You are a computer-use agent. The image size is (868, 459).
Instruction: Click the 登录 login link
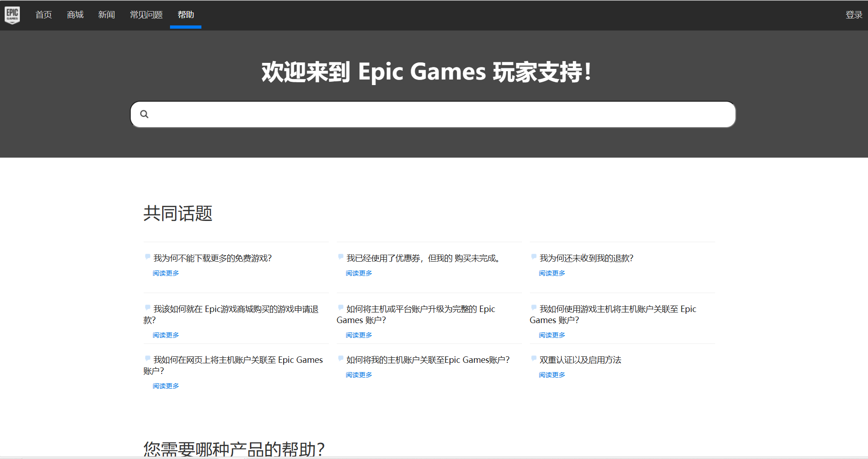854,15
